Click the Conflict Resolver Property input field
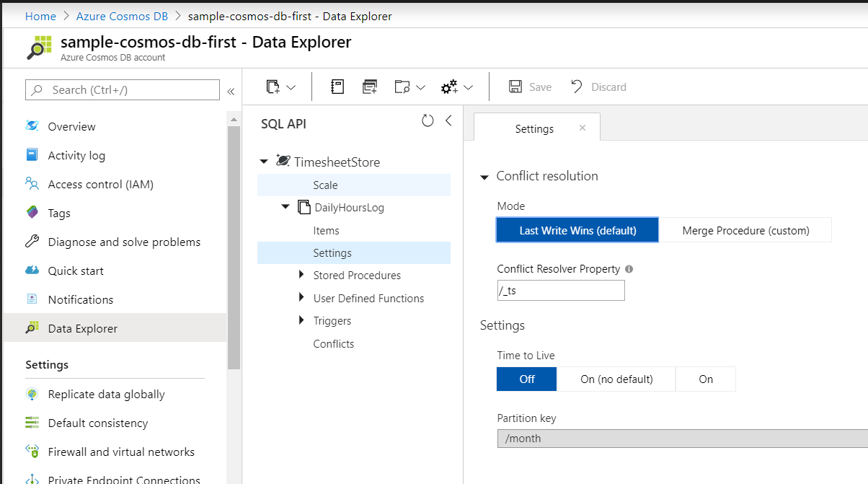This screenshot has width=868, height=484. click(x=560, y=291)
